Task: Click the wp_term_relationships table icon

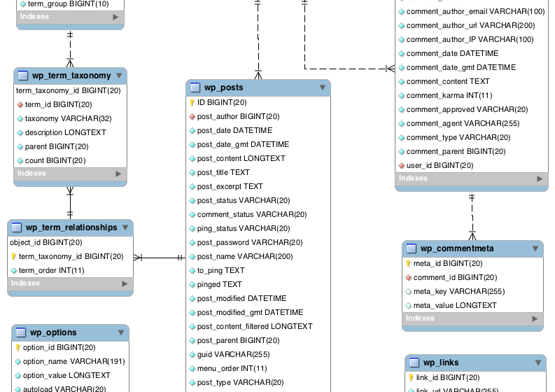Action: (x=17, y=227)
